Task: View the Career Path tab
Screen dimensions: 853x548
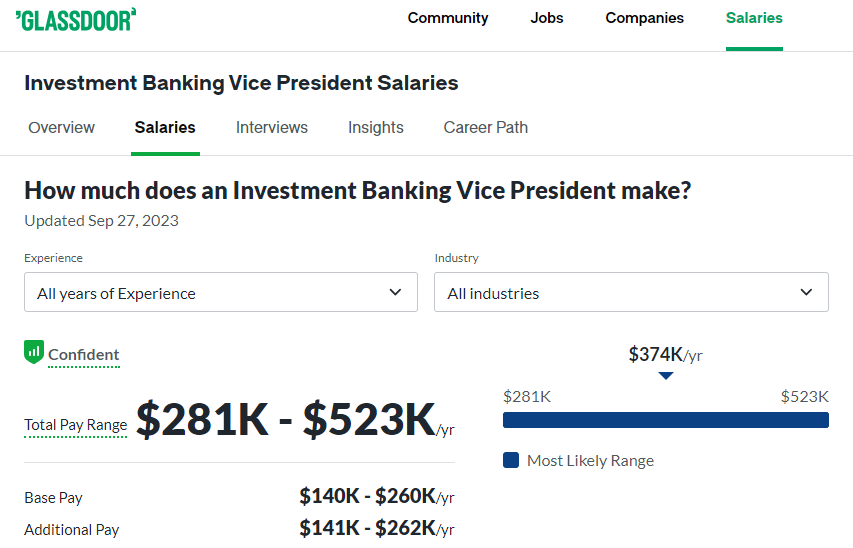Action: 485,127
